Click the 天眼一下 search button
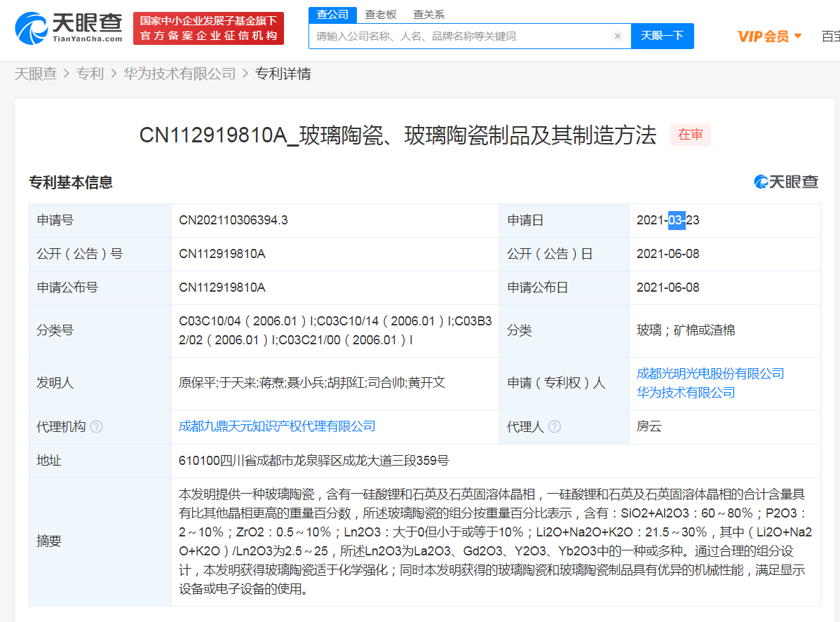Viewport: 840px width, 622px height. tap(662, 36)
